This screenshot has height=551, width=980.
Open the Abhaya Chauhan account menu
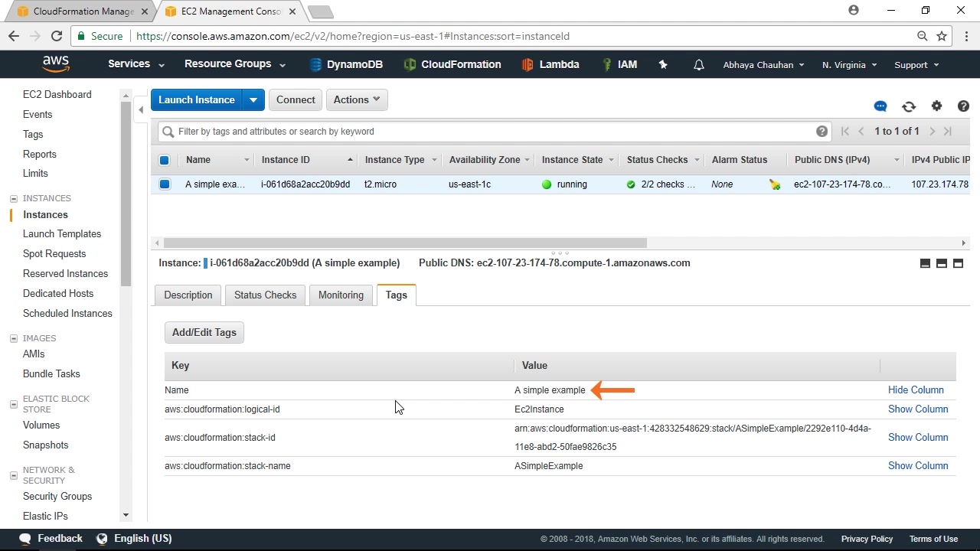[x=763, y=65]
